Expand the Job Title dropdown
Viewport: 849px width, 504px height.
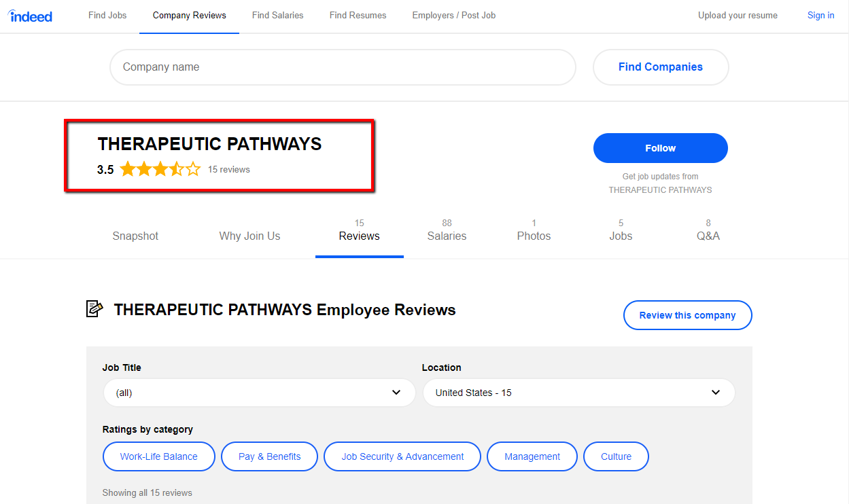tap(259, 393)
